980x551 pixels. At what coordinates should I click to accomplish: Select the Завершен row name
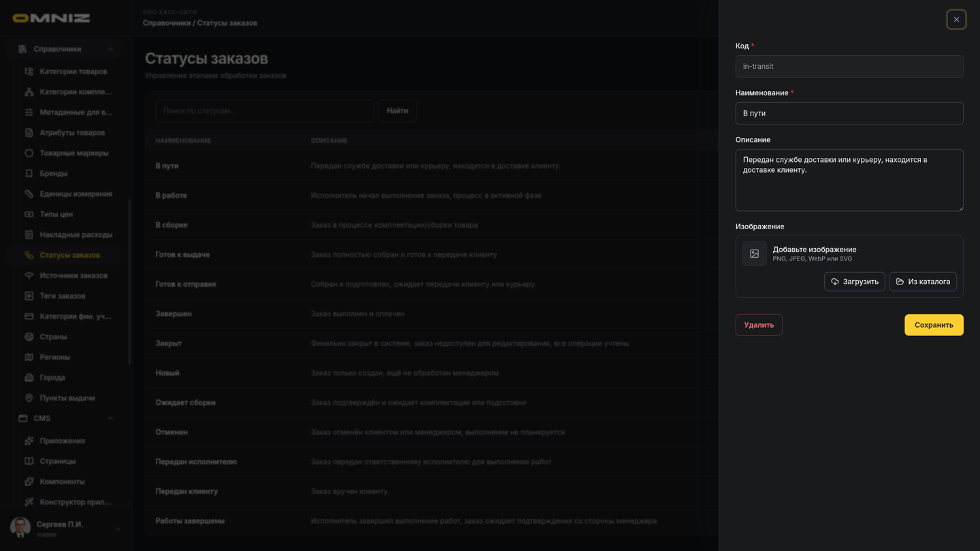click(x=174, y=314)
